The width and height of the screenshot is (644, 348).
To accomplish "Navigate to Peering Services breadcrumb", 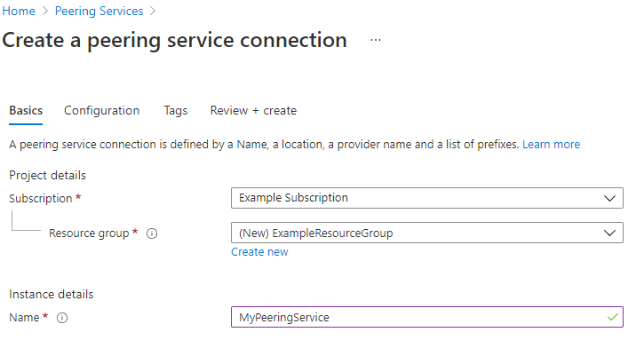I will point(99,11).
